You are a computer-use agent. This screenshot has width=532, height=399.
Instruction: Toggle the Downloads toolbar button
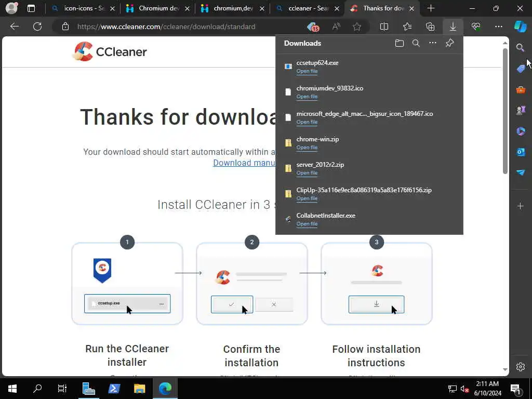[453, 26]
